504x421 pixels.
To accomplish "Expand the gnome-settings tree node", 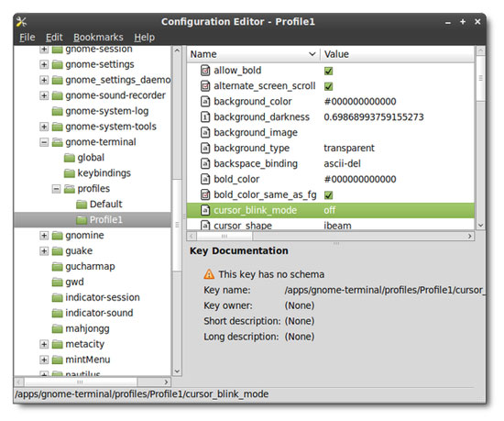I will click(44, 64).
